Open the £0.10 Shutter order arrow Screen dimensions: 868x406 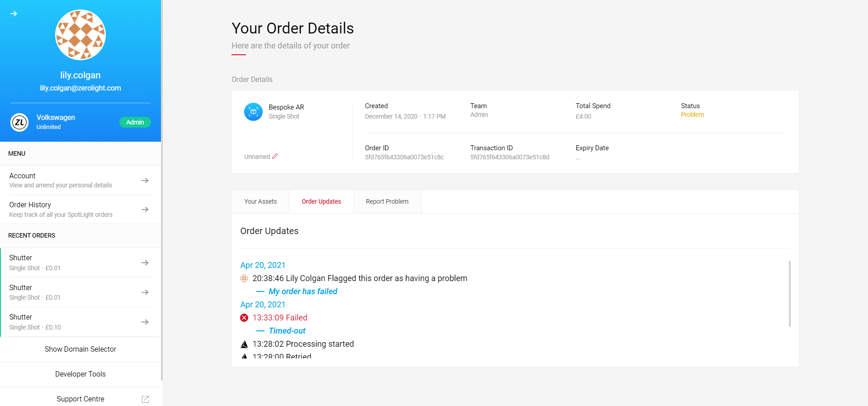pos(145,322)
